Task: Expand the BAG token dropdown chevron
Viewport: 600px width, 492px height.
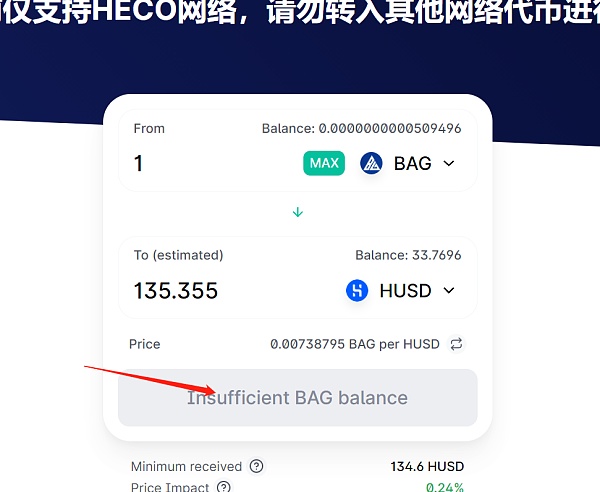Action: 449,163
